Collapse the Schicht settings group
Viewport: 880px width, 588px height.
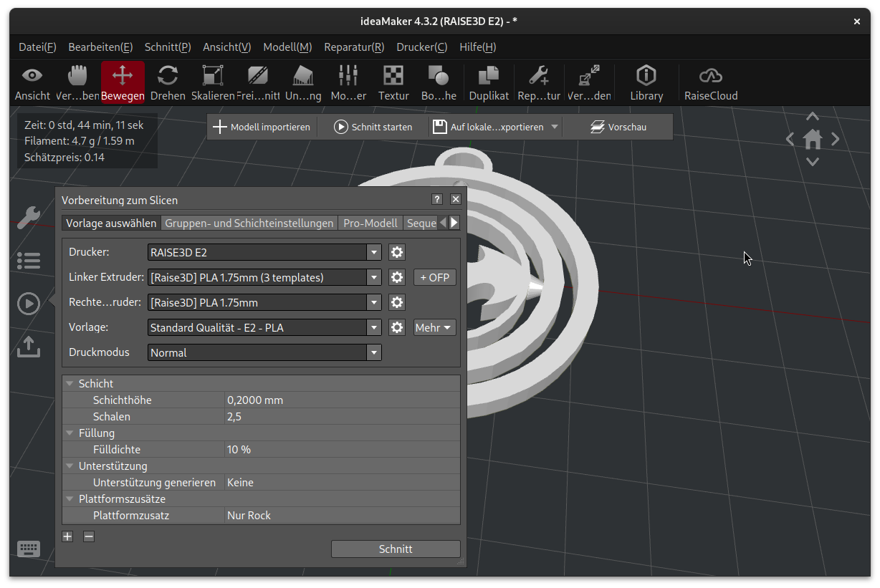click(70, 384)
